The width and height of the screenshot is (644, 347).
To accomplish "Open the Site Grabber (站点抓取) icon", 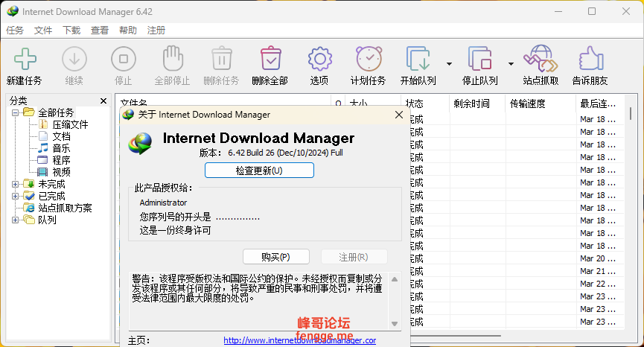I will (x=541, y=59).
